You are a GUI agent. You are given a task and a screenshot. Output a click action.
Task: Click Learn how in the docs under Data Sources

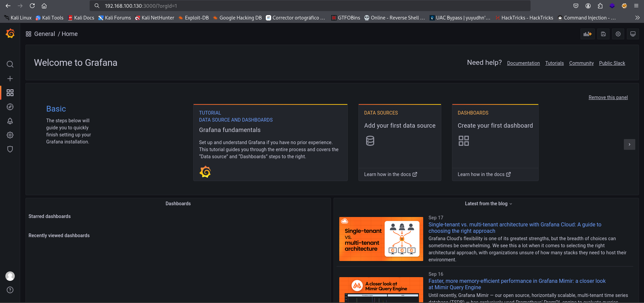point(390,174)
